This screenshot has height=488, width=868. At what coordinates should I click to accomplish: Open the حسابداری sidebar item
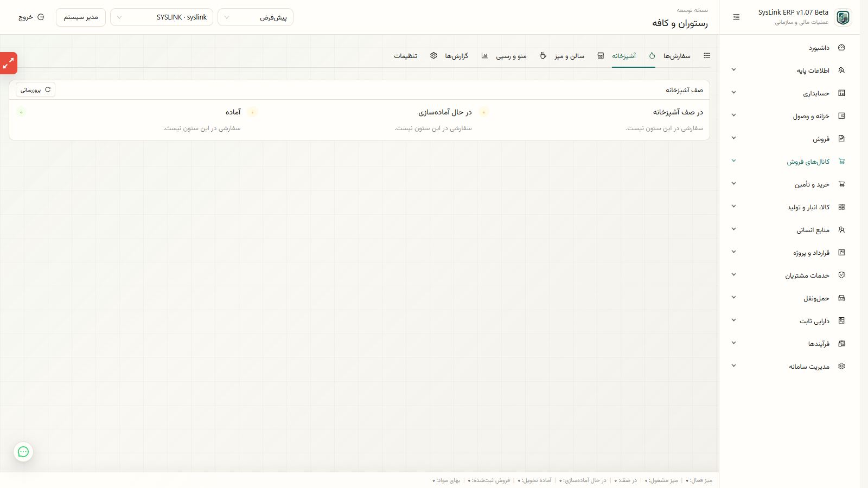(790, 93)
